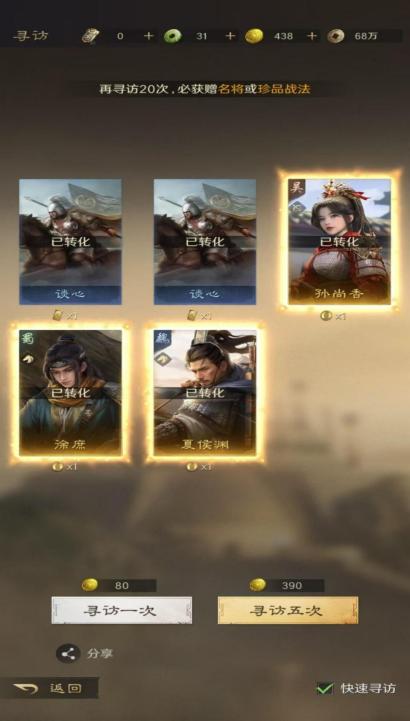Viewport: 410px width, 721px height.
Task: Click the green jade currency icon
Action: click(x=172, y=36)
